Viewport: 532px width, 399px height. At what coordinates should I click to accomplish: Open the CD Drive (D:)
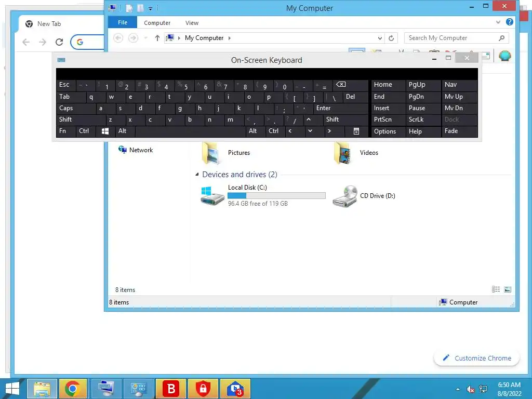coord(364,196)
